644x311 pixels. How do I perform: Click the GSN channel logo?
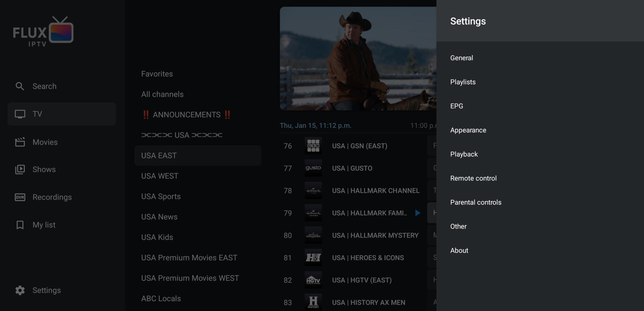tap(313, 146)
